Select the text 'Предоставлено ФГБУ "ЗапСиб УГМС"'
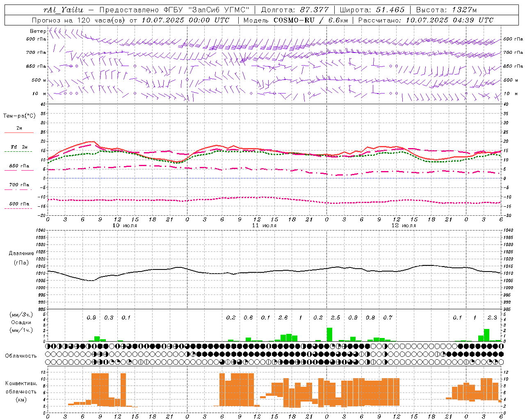525x420 pixels. click(174, 10)
